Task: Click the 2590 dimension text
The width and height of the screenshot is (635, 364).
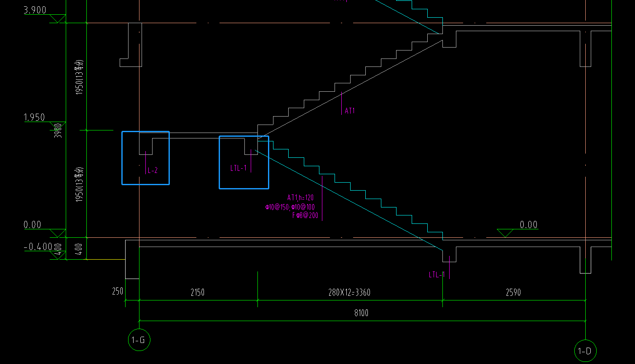Action: tap(513, 292)
